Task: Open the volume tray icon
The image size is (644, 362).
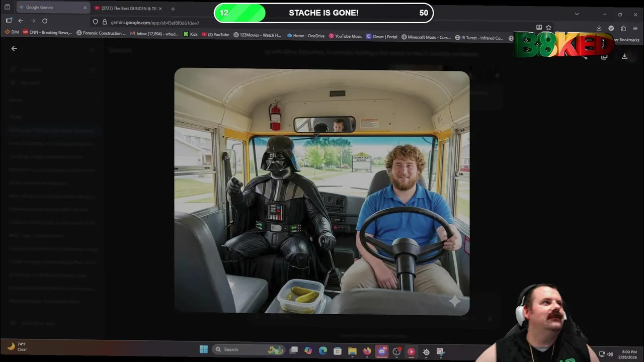Action: point(610,354)
